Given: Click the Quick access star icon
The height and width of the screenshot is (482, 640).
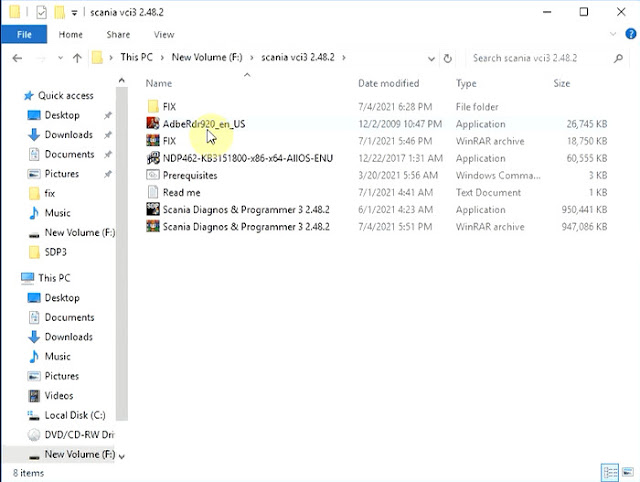Looking at the screenshot, I should click(29, 96).
